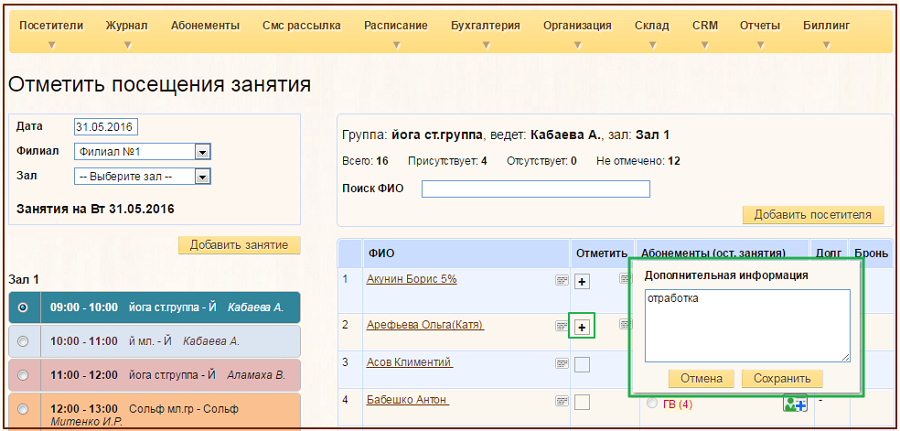Open CRM menu item
Image resolution: width=900 pixels, height=431 pixels.
click(705, 25)
